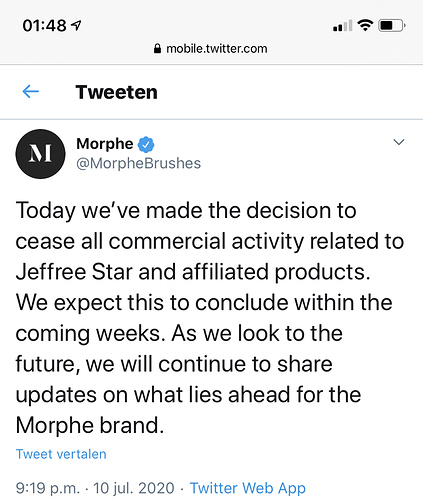423x500 pixels.
Task: Tap the location arrow beside the clock
Action: [76, 25]
